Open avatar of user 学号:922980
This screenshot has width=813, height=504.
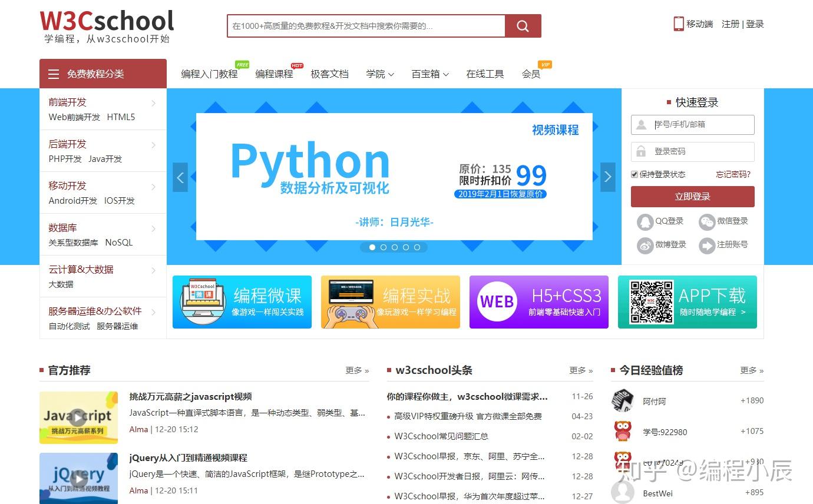click(623, 432)
